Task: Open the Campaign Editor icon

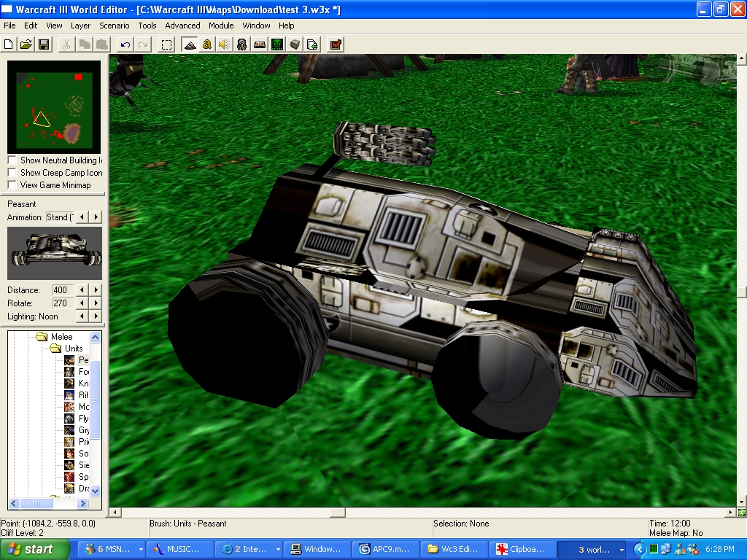Action: [x=260, y=44]
